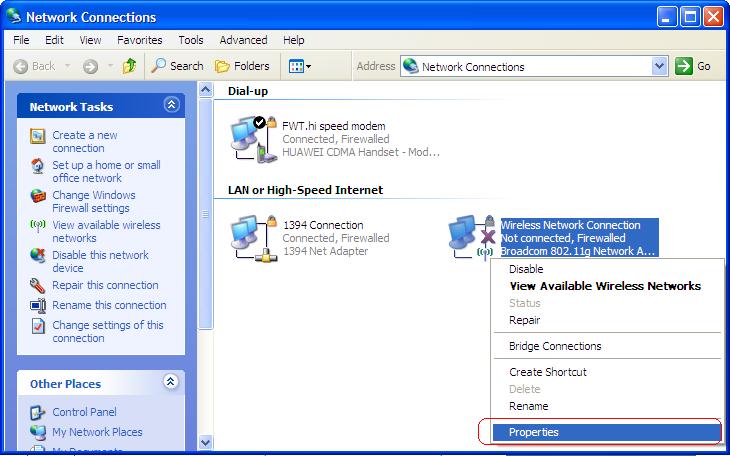Open the Back history dropdown arrow
This screenshot has height=456, width=730.
pyautogui.click(x=68, y=66)
